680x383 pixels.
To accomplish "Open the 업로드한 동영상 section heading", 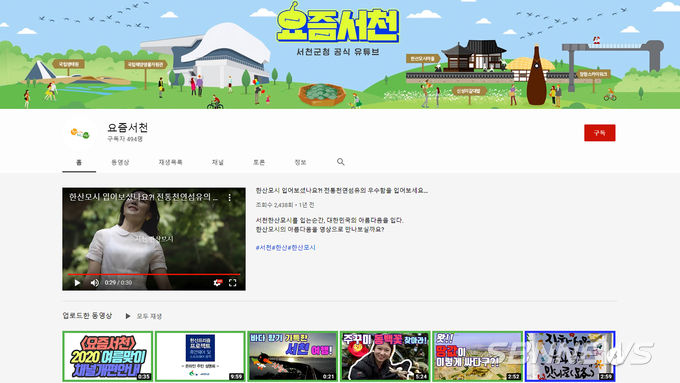I will pos(87,315).
